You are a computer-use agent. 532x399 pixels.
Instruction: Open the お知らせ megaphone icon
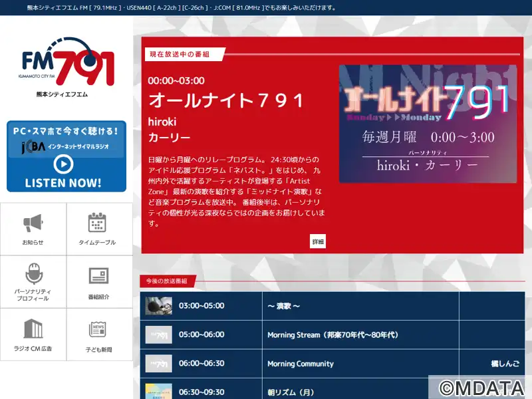pos(33,223)
